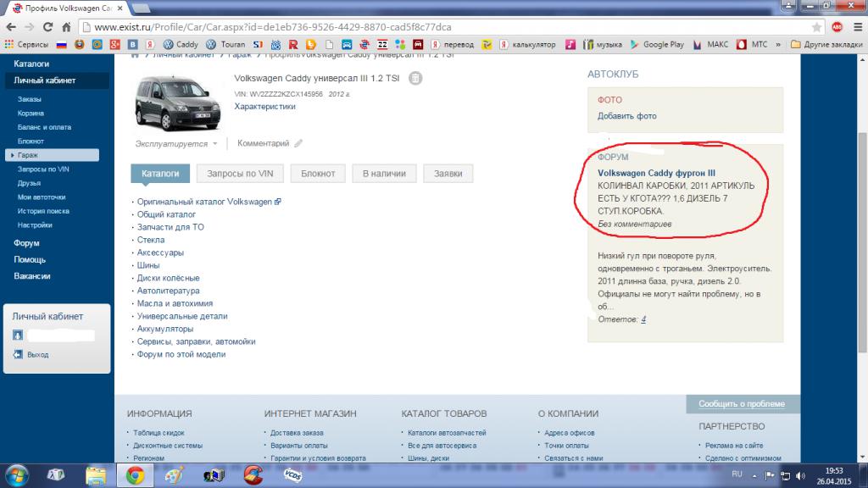This screenshot has width=868, height=488.
Task: Delete the Caddy car with trash icon
Action: click(x=415, y=78)
